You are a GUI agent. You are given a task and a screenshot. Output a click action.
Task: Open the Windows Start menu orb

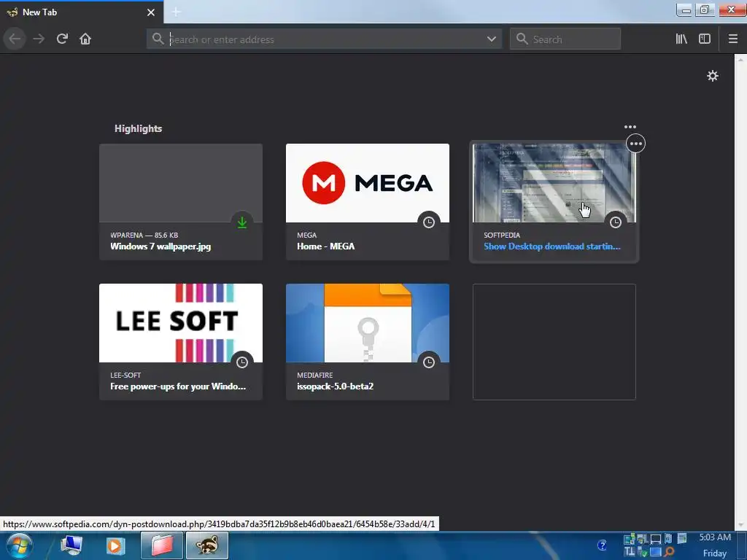pyautogui.click(x=20, y=545)
